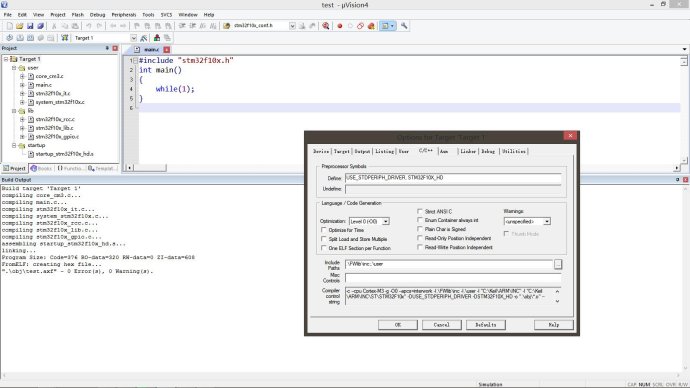Download to flash LOAD icon
The width and height of the screenshot is (690, 388).
coord(65,38)
